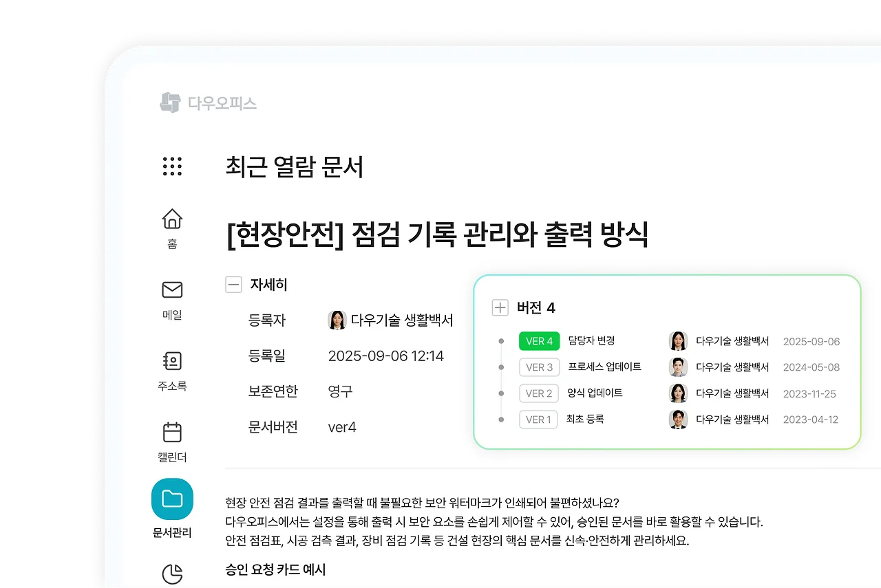Open Address Book (주소록) icon
This screenshot has height=588, width=881.
172,361
